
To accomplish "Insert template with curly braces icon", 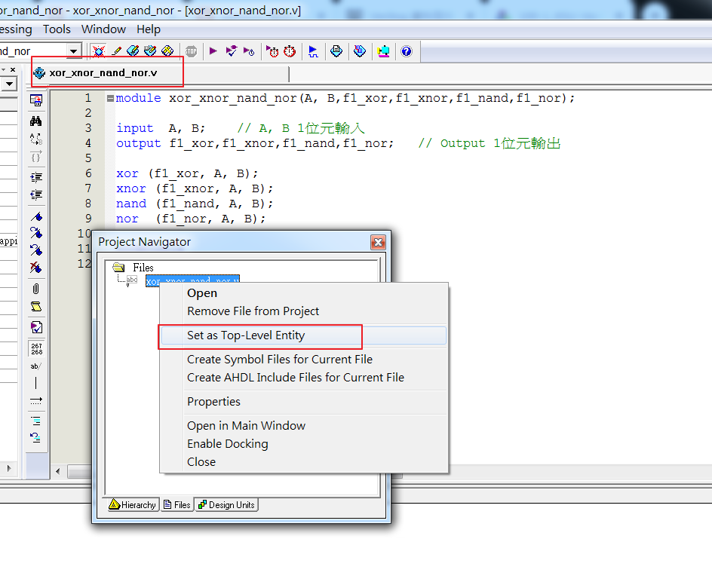I will click(35, 157).
